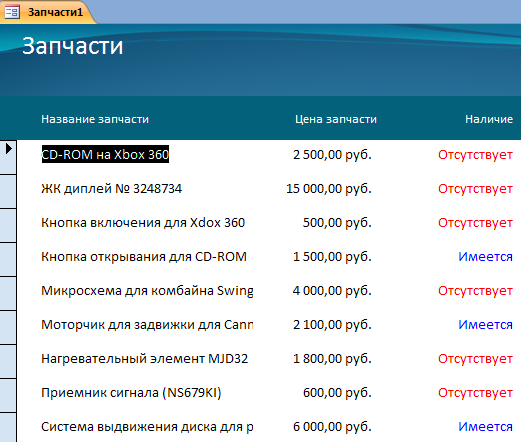Select 'Микросхема для комбайна Swing' field

click(x=147, y=291)
